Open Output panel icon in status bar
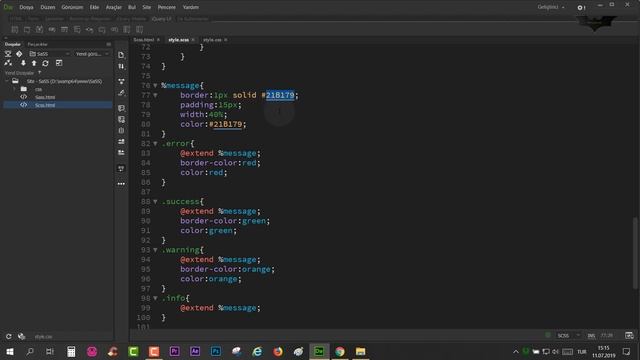This screenshot has height=360, width=640. point(629,336)
